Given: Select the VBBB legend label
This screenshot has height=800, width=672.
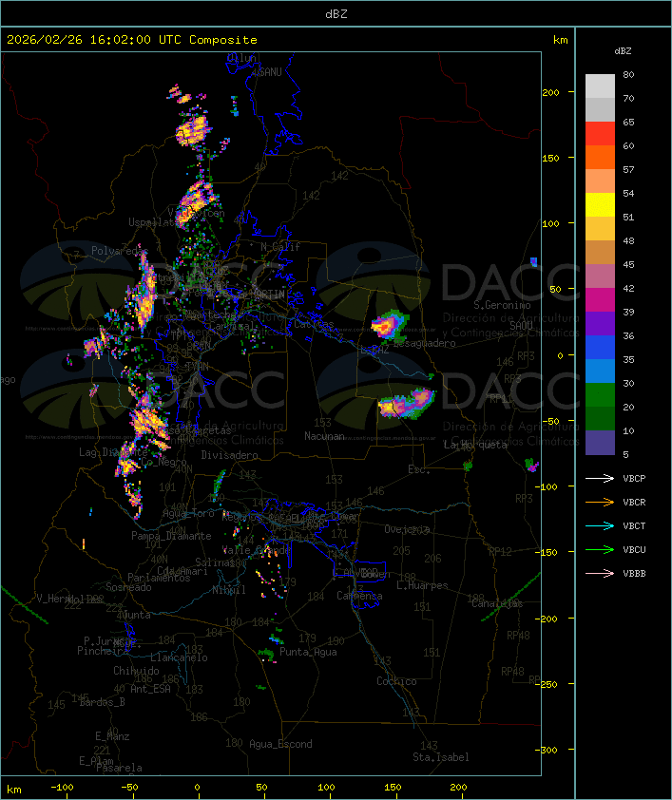Looking at the screenshot, I should pos(634,573).
